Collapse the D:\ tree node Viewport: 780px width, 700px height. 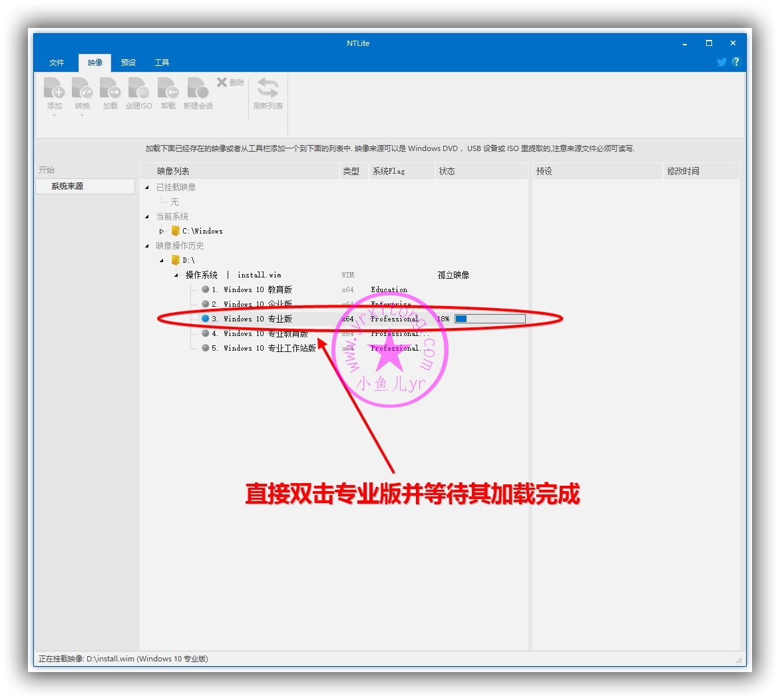[161, 261]
